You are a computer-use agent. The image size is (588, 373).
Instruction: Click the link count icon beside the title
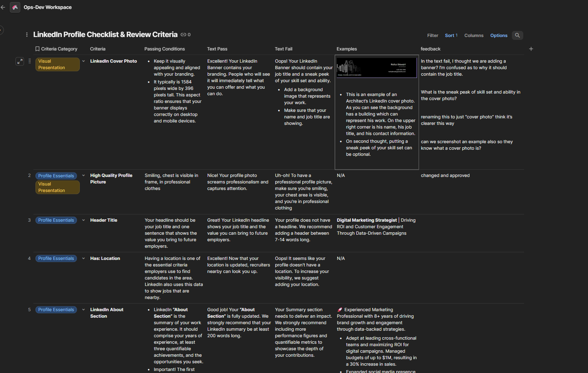[184, 35]
